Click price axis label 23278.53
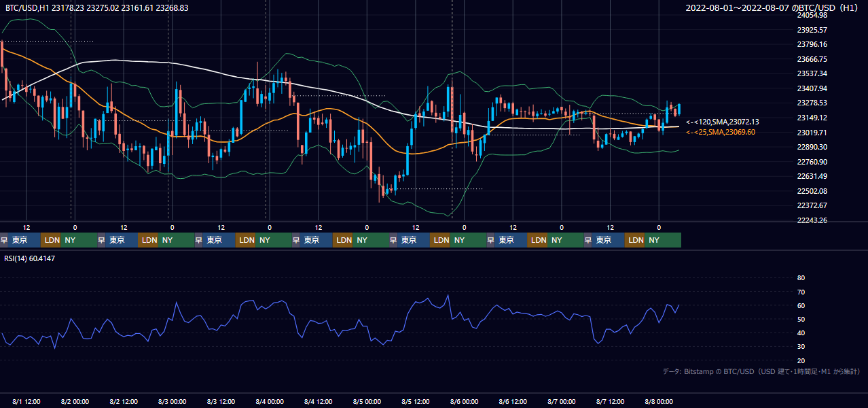This screenshot has height=408, width=868. pos(812,103)
